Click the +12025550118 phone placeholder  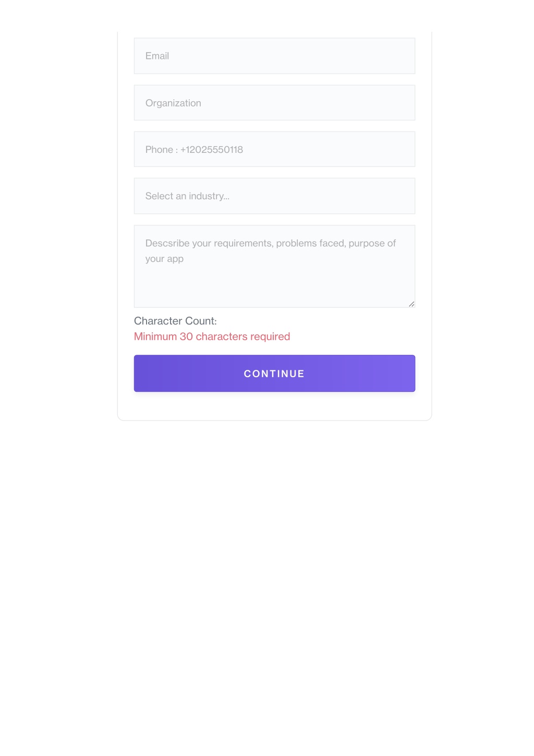pos(212,150)
